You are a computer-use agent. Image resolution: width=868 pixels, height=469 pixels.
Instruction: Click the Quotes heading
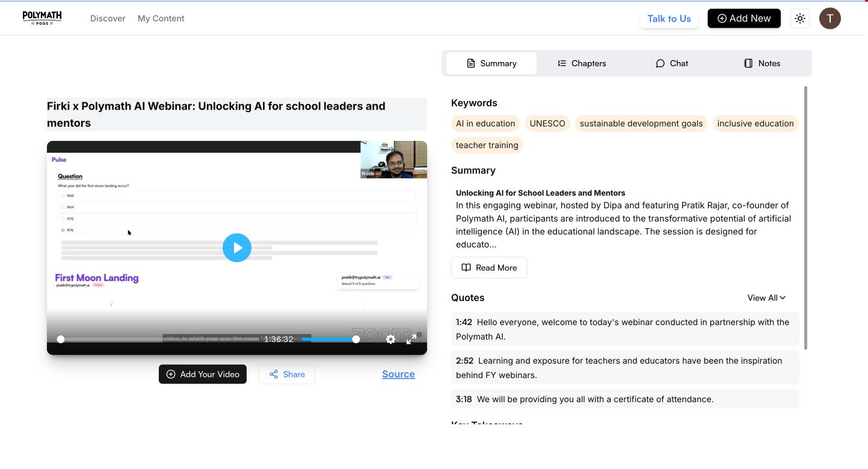(468, 298)
